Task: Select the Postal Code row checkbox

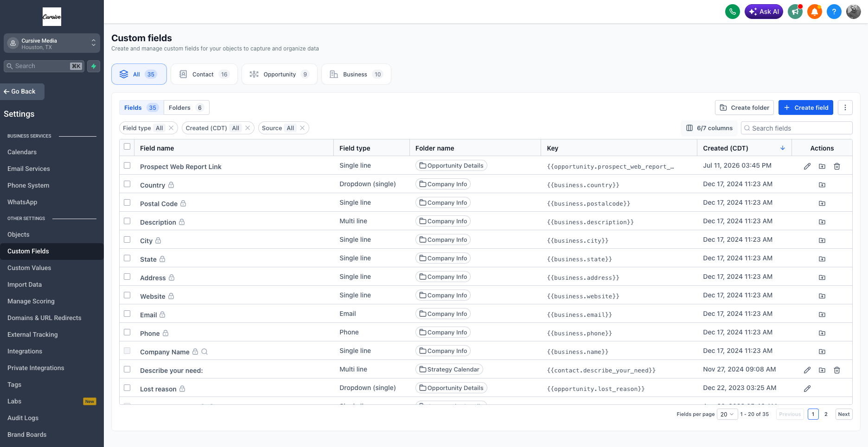Action: (127, 202)
